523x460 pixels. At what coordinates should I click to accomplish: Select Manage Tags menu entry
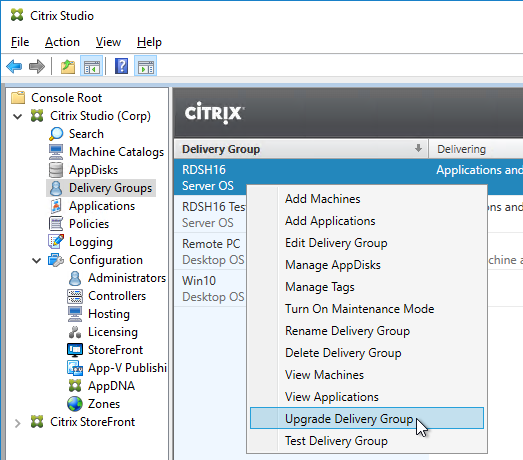tap(367, 287)
